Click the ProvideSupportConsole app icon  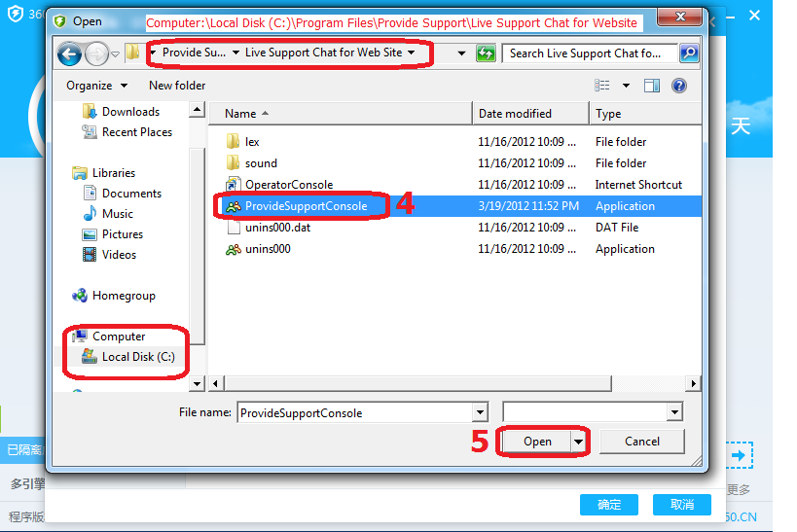tap(234, 206)
